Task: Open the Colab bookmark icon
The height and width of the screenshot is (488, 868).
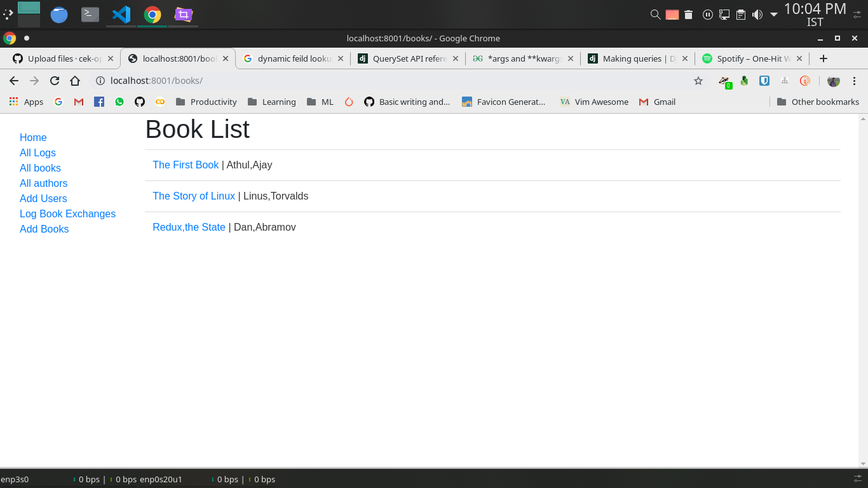Action: pos(160,102)
